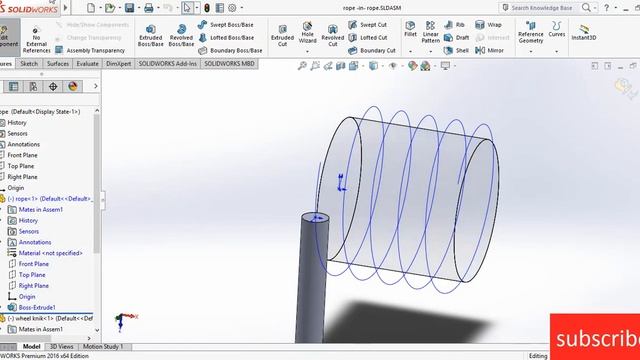640x360 pixels.
Task: Open the Help question mark icon
Action: 607,8
